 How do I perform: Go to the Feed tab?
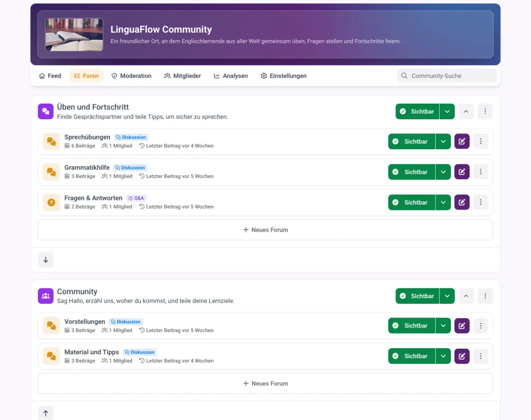(50, 76)
